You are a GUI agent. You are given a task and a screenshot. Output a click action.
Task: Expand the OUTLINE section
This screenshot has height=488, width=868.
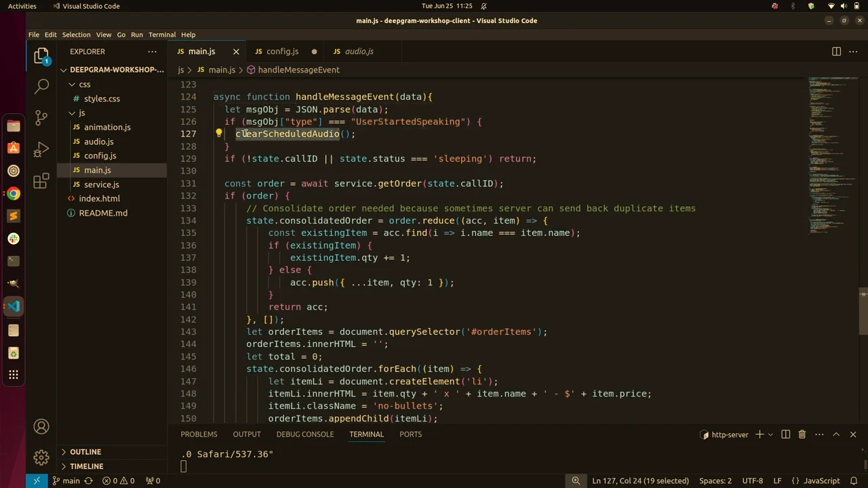pyautogui.click(x=85, y=452)
